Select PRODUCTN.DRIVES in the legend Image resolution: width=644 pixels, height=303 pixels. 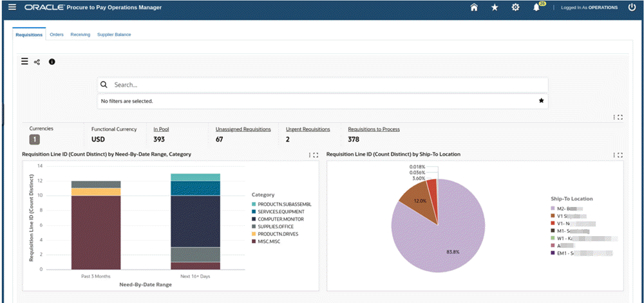[x=278, y=234]
